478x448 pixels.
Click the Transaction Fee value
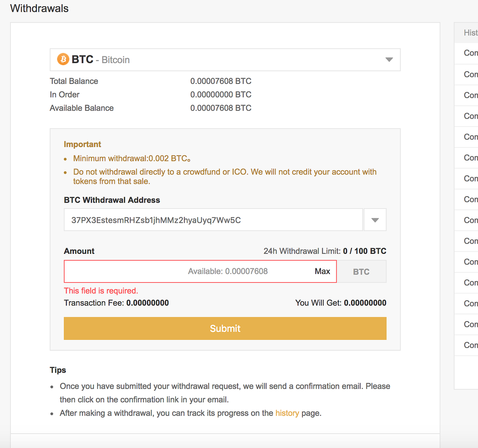click(147, 303)
